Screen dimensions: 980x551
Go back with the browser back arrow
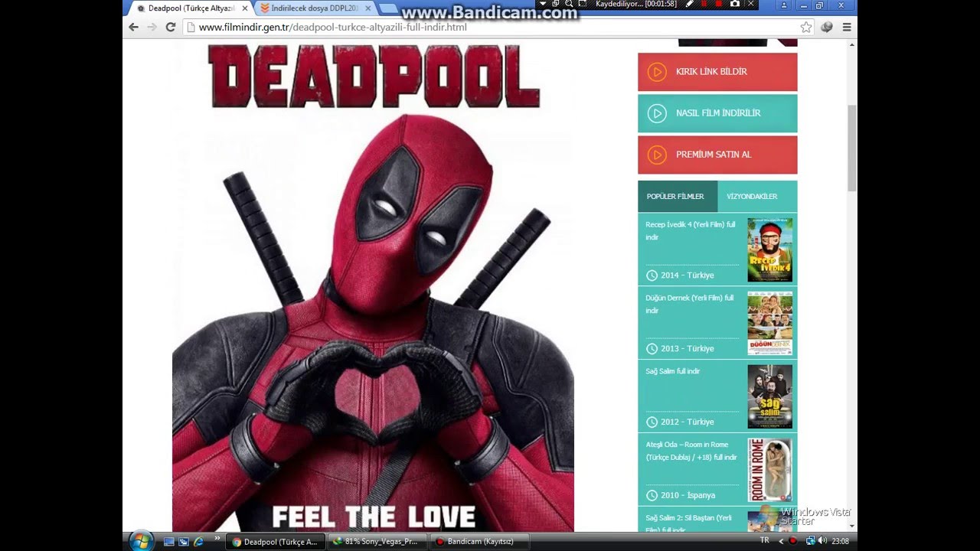[134, 27]
